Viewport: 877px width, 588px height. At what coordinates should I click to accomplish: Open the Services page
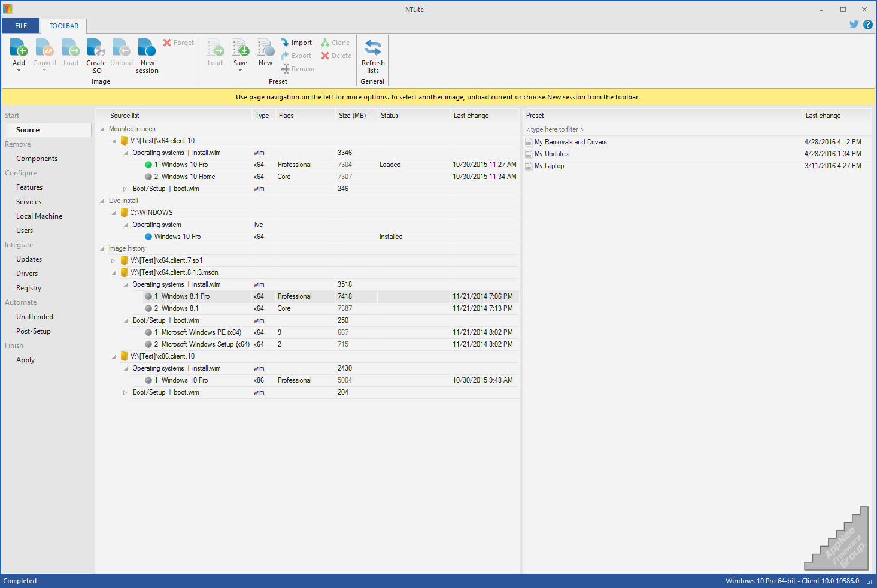tap(29, 202)
